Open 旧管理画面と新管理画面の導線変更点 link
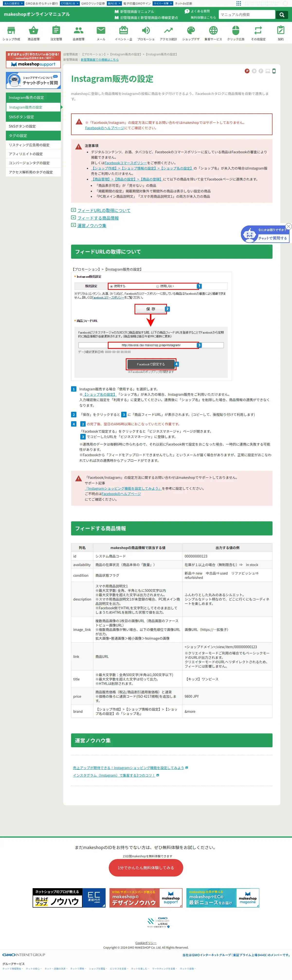The image size is (292, 980). pyautogui.click(x=146, y=17)
